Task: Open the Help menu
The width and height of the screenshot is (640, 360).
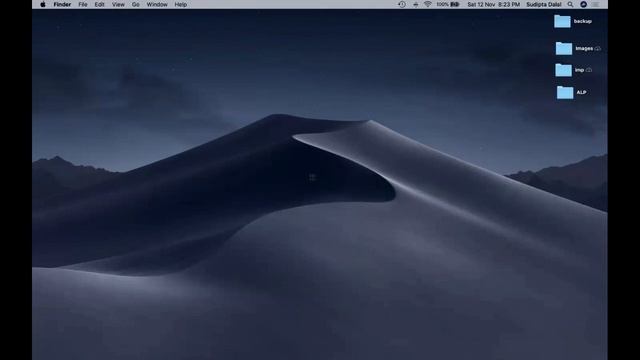Action: click(x=181, y=4)
